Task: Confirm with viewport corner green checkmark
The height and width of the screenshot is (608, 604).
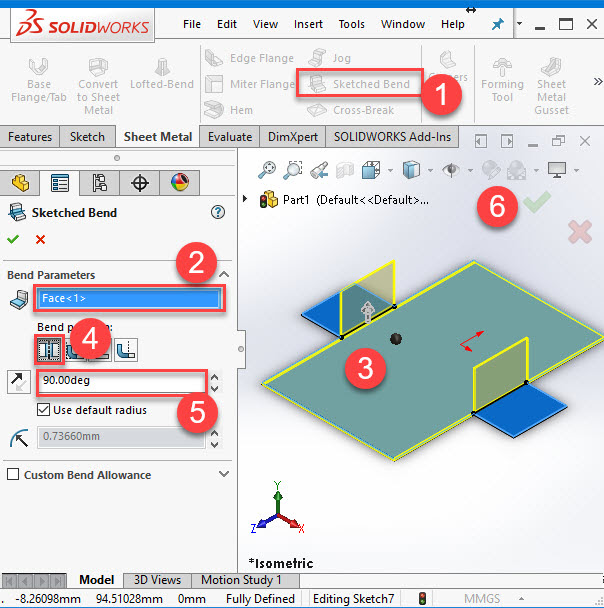Action: (x=537, y=202)
